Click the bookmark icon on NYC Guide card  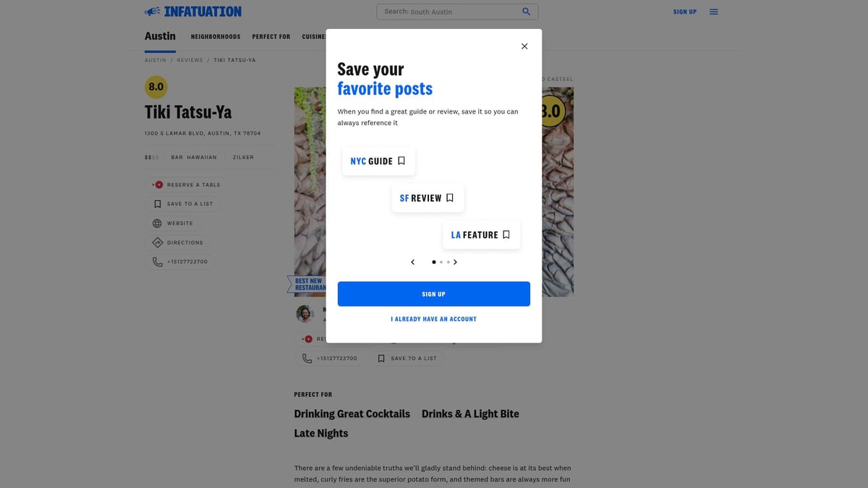(401, 160)
